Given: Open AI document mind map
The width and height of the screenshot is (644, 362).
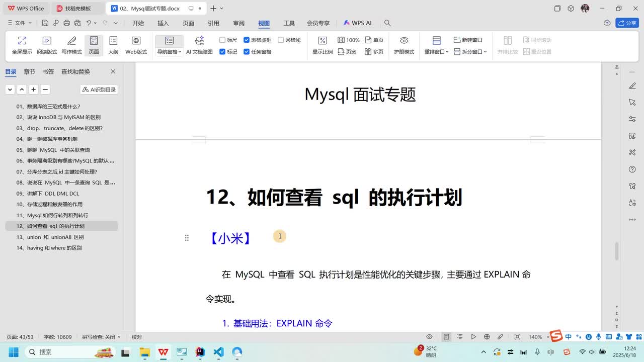Looking at the screenshot, I should click(199, 45).
